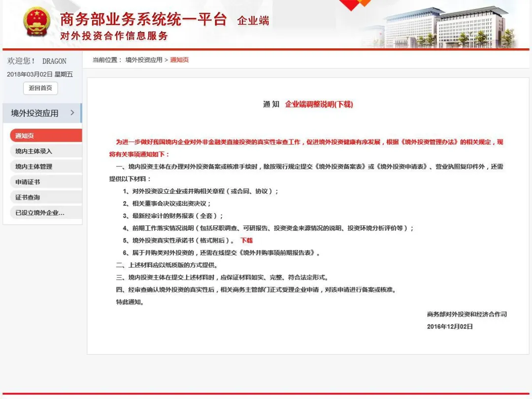The width and height of the screenshot is (532, 399).
Task: Click the username DRAGON
Action: point(54,61)
